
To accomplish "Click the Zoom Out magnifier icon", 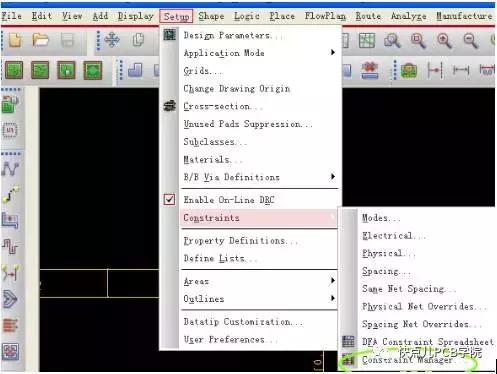I will point(471,41).
